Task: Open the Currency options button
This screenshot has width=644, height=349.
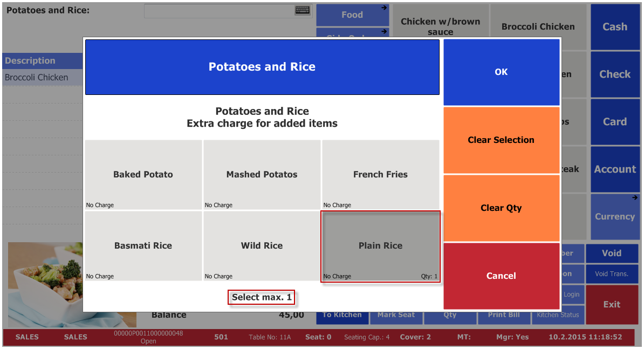Action: coord(615,216)
